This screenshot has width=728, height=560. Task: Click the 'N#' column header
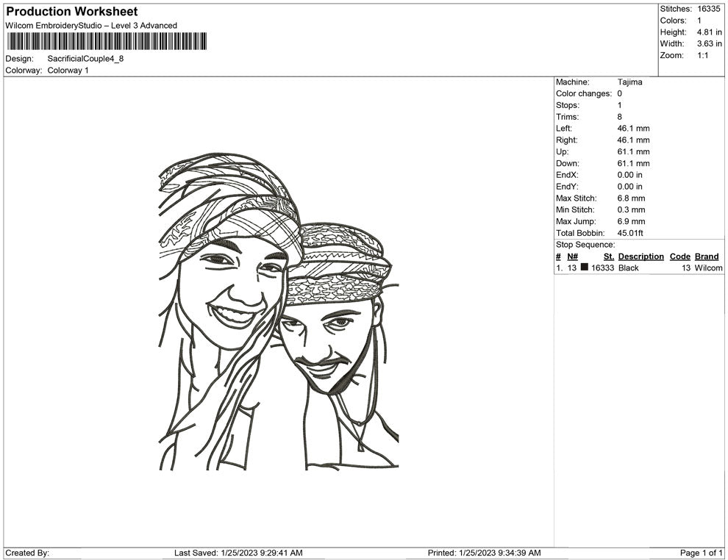[x=572, y=256]
